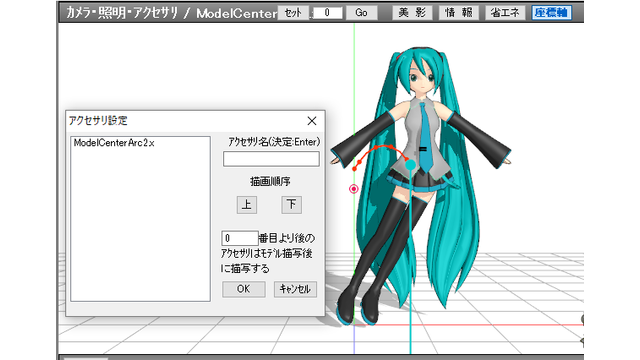The width and height of the screenshot is (640, 360).
Task: Toggle the 座標軸 axis button
Action: 551,13
